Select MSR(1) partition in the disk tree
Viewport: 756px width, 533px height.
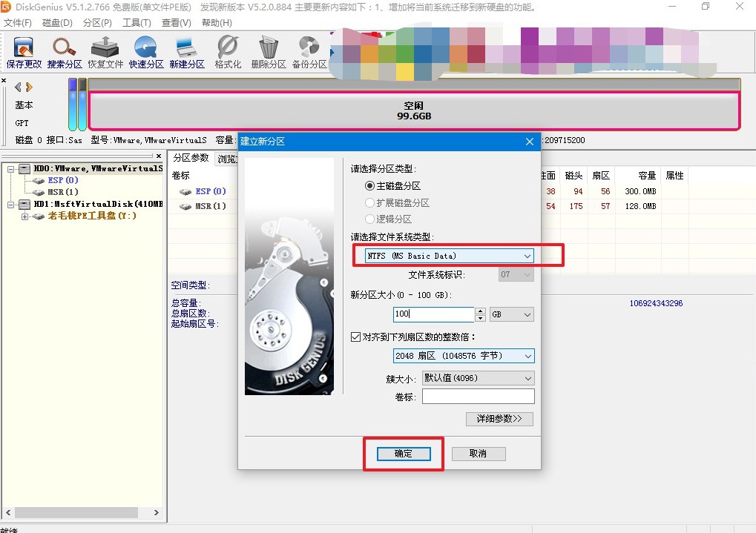(x=62, y=192)
